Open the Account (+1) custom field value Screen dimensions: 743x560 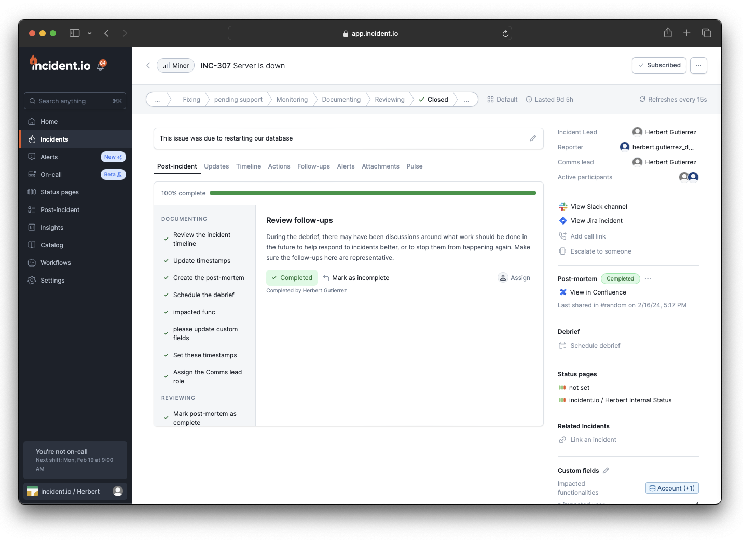click(x=672, y=488)
